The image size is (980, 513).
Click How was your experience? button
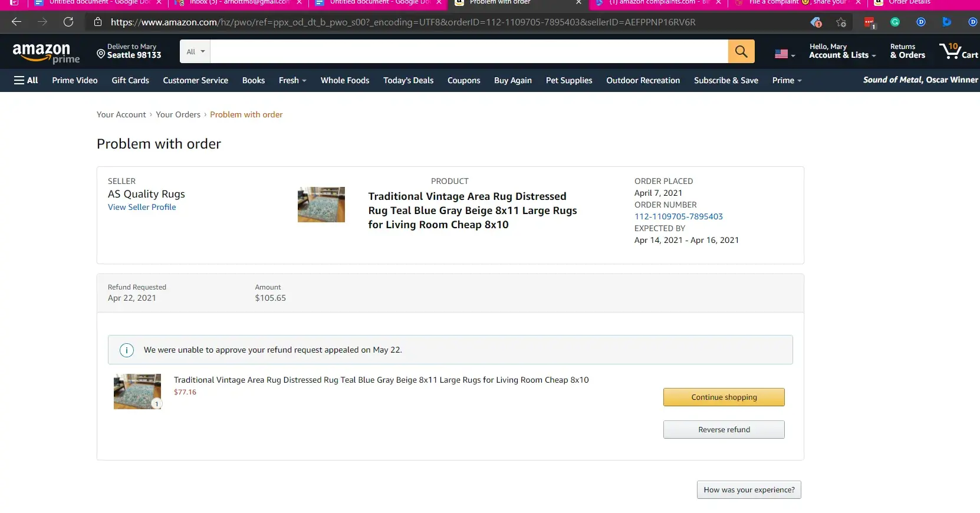(x=749, y=490)
